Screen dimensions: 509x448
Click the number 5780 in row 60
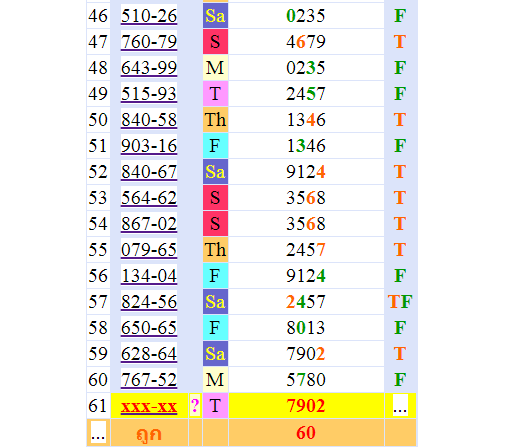click(x=306, y=380)
